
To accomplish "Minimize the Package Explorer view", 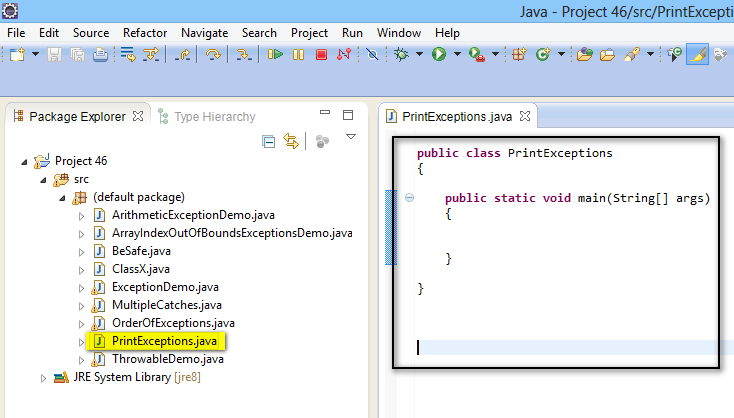I will pos(325,113).
